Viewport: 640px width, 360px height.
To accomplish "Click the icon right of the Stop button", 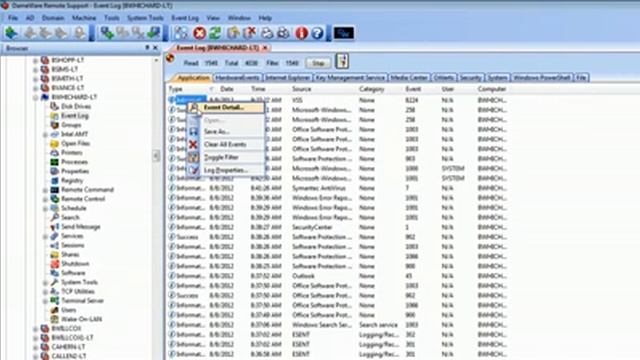I will click(x=342, y=62).
